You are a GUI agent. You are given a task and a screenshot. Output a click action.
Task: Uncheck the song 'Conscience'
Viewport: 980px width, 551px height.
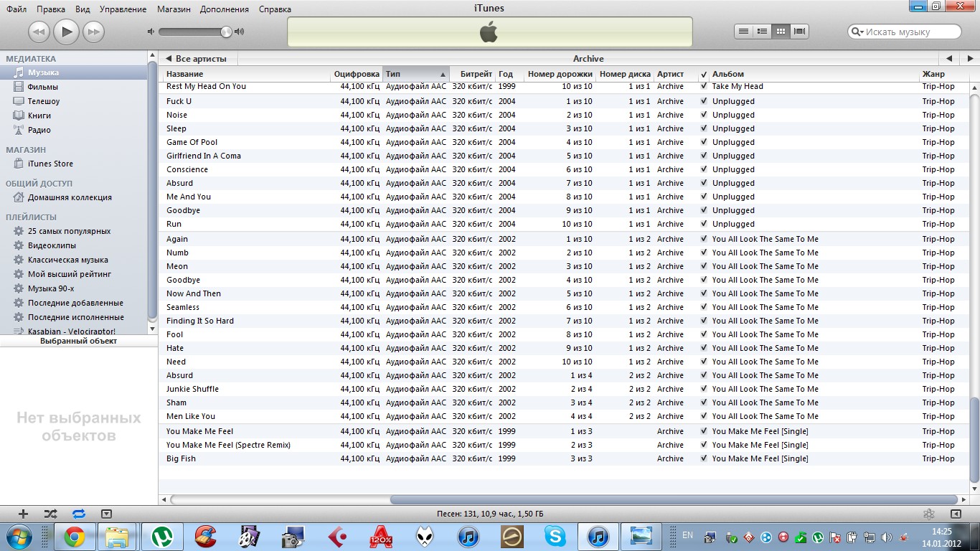[704, 169]
